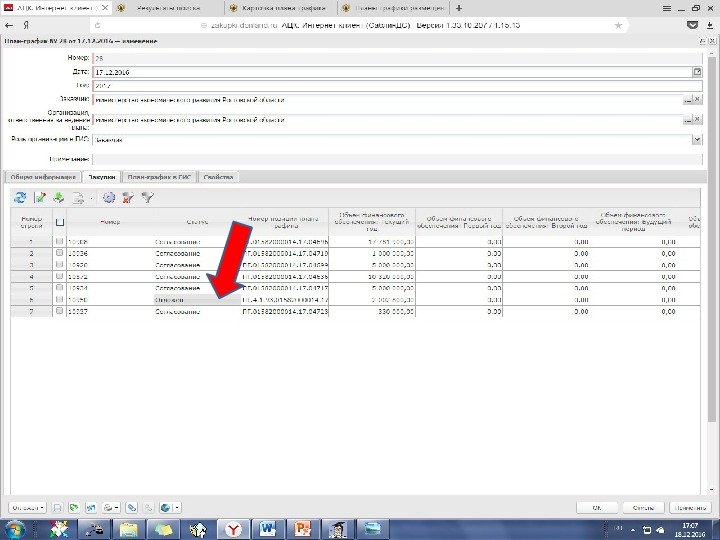Image resolution: width=720 pixels, height=540 pixels.
Task: Expand the arrow beside the printer icon
Action: point(117,507)
